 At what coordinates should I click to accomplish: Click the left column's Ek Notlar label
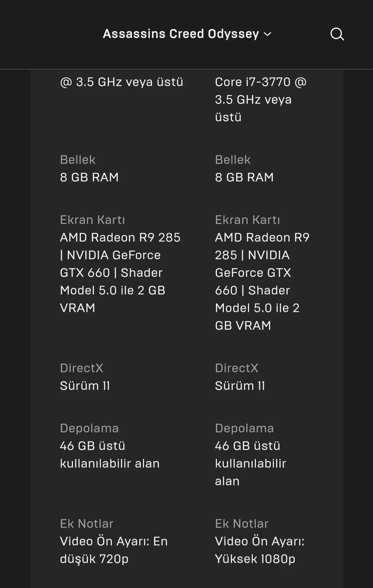tap(87, 524)
